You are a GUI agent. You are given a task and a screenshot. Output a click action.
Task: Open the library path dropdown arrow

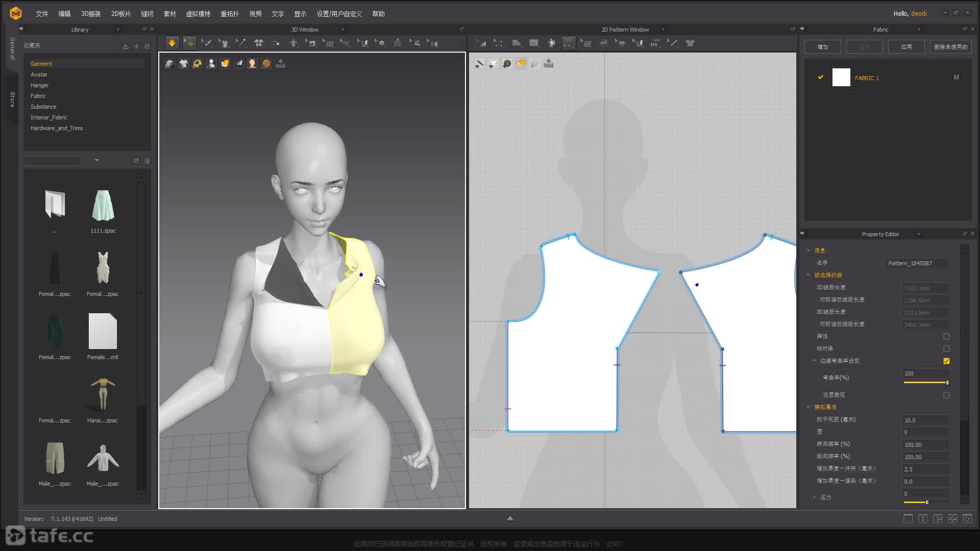[97, 161]
